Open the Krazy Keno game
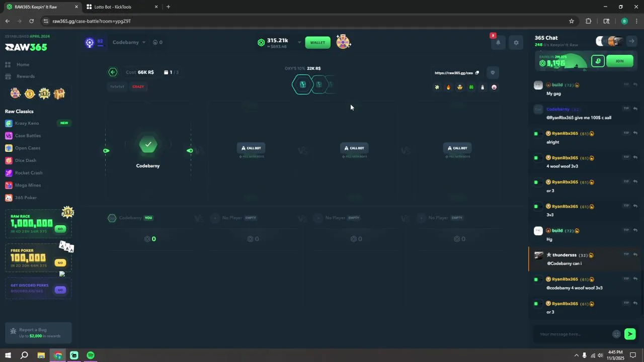The image size is (644, 362). tap(27, 123)
